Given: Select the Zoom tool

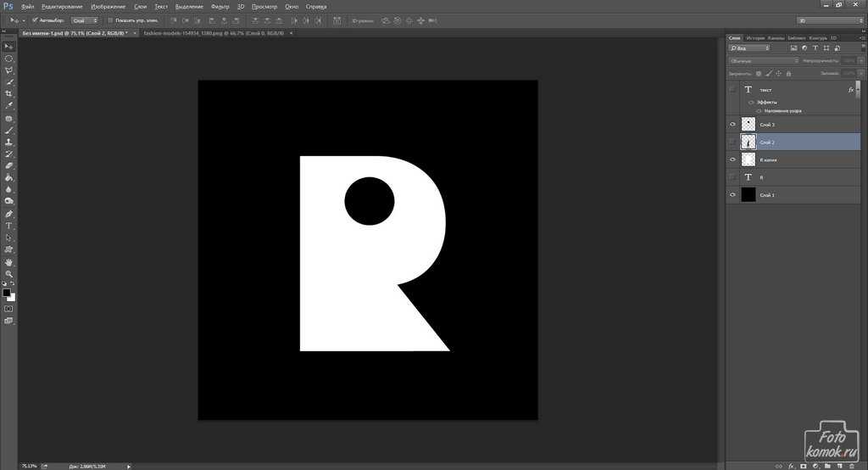Looking at the screenshot, I should [x=8, y=274].
